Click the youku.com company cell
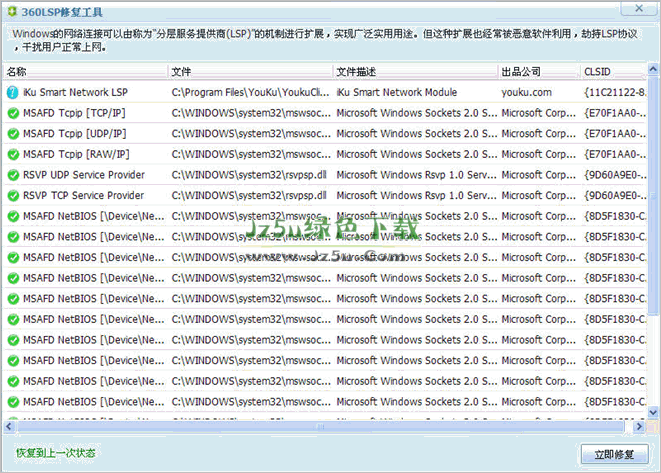This screenshot has width=661, height=473. pos(527,92)
